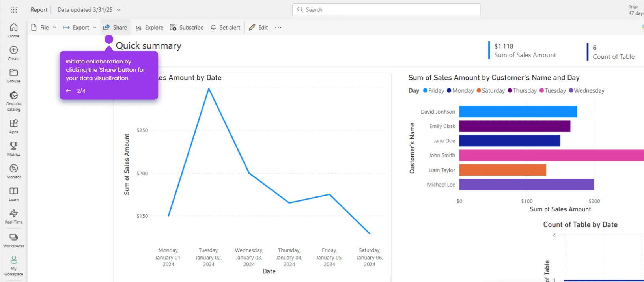This screenshot has width=644, height=282.
Task: Open Apps in the sidebar
Action: click(x=14, y=127)
